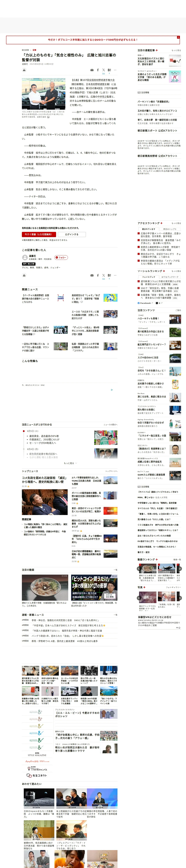Screen dimensions: 186x868
Task: Share article by mail icon under headline
Action: point(92,70)
